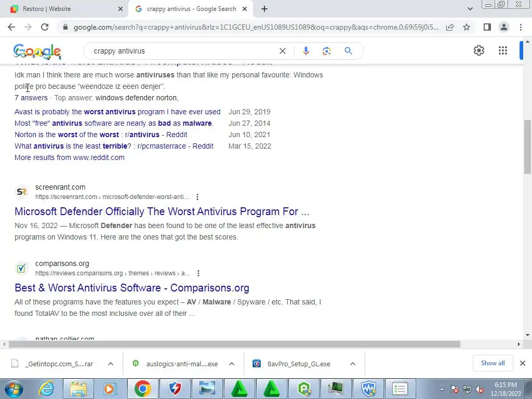Open Avast is probably the worst antivirus link
Viewport: 532px width, 399px height.
pyautogui.click(x=117, y=112)
